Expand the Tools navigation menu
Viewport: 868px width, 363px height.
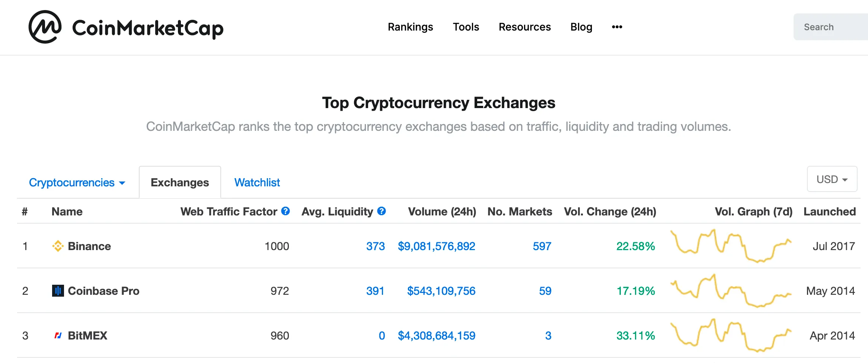point(466,27)
